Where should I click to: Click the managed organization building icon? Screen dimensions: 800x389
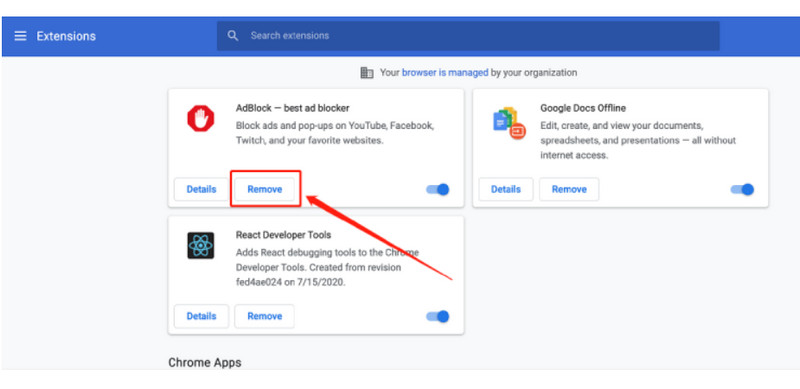pyautogui.click(x=367, y=73)
